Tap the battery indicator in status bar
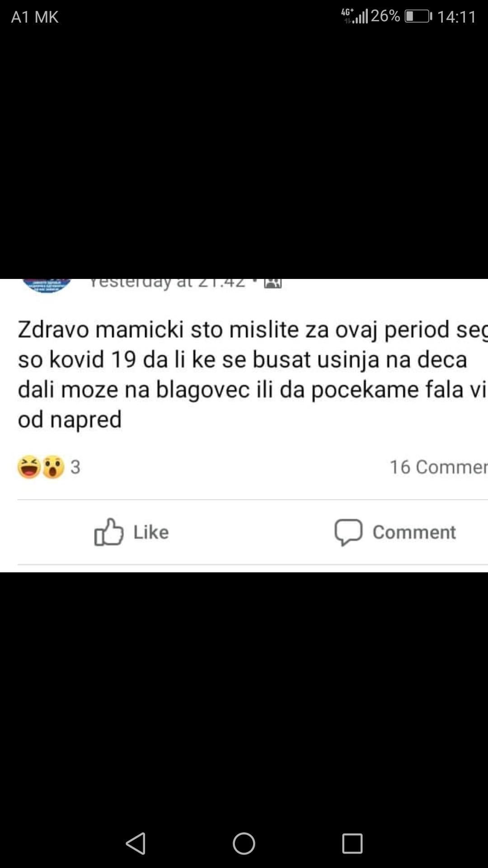The width and height of the screenshot is (488, 868). pyautogui.click(x=418, y=17)
